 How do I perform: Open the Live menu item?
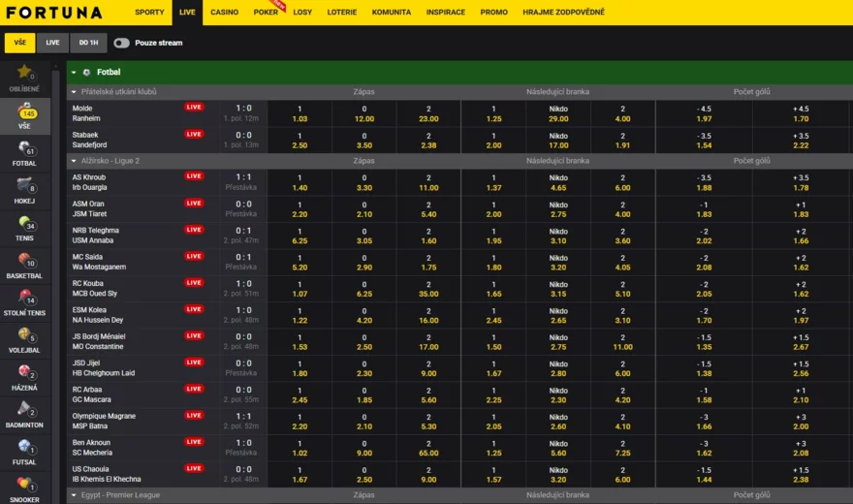pyautogui.click(x=187, y=12)
